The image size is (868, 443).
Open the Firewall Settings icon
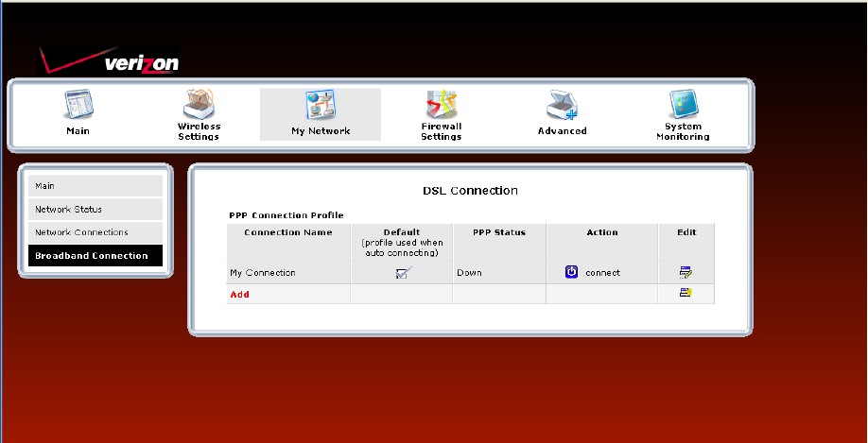(441, 102)
